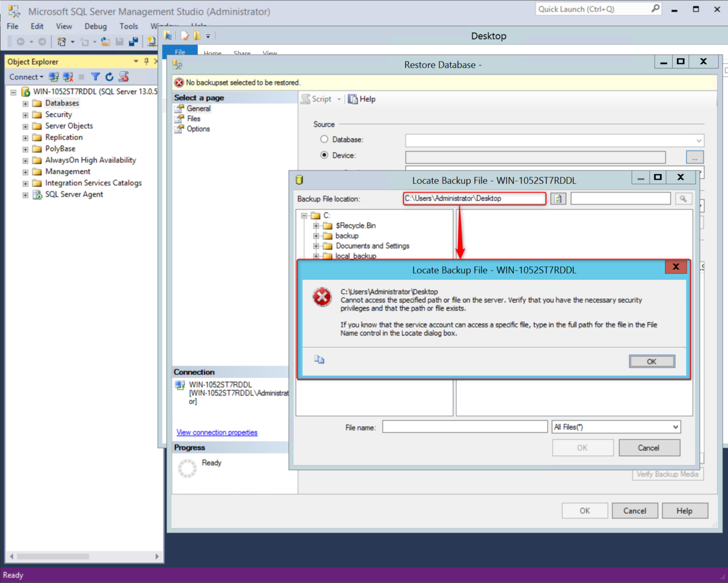Viewport: 728px width, 583px height.
Task: Select the Replication folder
Action: 64,137
